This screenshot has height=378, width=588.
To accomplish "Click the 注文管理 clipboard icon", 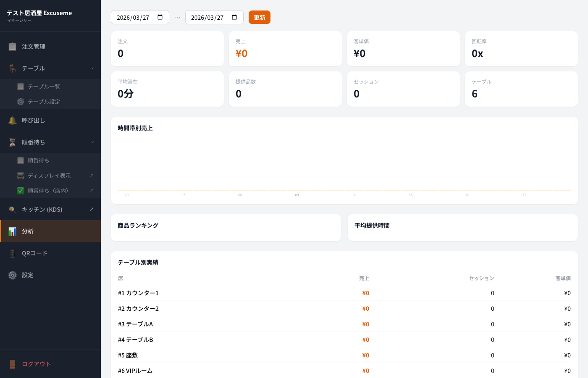I will click(12, 47).
